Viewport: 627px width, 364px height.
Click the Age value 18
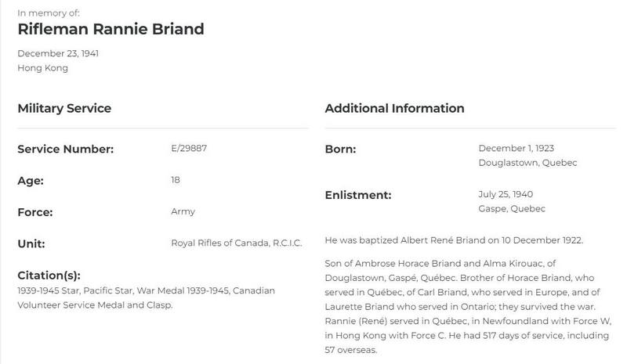tap(175, 180)
